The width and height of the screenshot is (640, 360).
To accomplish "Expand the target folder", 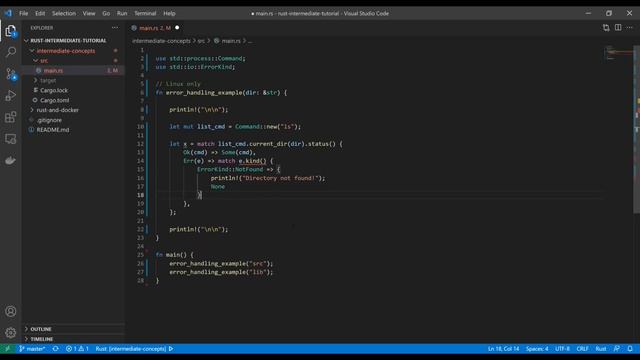I will [48, 80].
